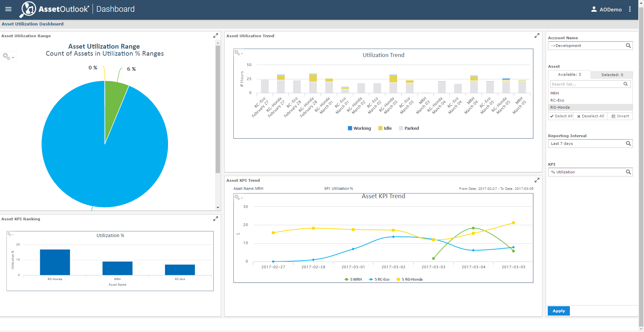Image resolution: width=644 pixels, height=332 pixels.
Task: Toggle 5 RC-Eco line in KPI Trend legend
Action: pos(379,279)
